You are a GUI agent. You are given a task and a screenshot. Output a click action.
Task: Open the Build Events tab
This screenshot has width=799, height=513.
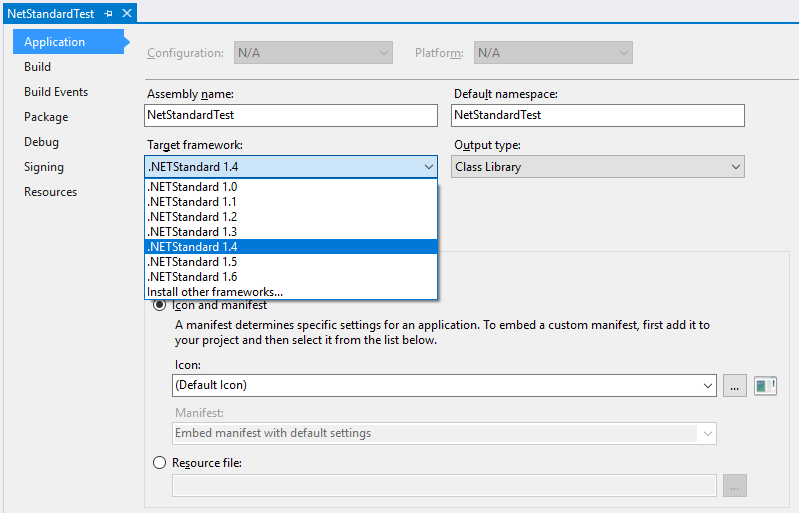coord(56,92)
